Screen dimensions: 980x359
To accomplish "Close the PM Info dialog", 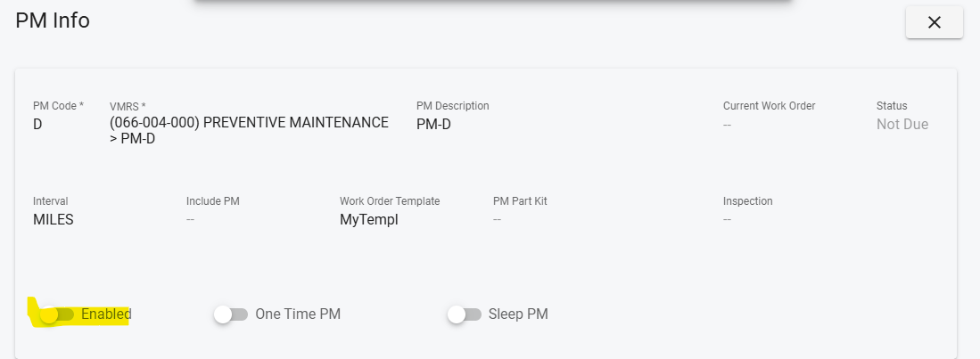I will tap(934, 23).
